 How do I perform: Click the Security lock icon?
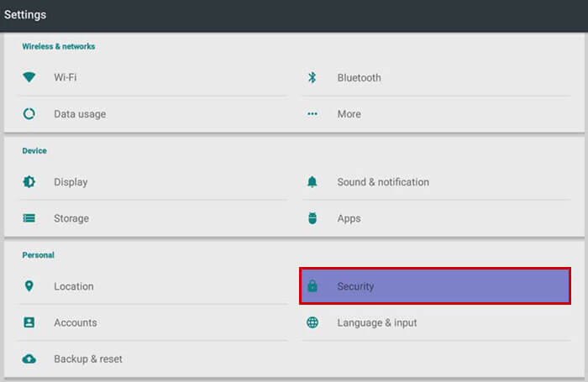tap(312, 286)
